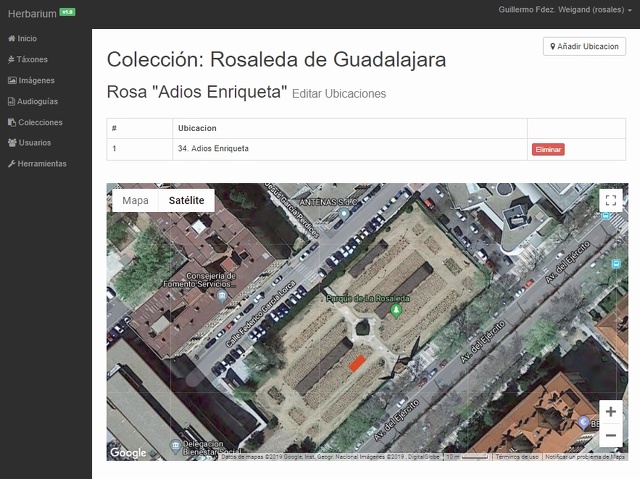The image size is (640, 479).
Task: Click the Añadir Ubicacion button
Action: pyautogui.click(x=584, y=46)
